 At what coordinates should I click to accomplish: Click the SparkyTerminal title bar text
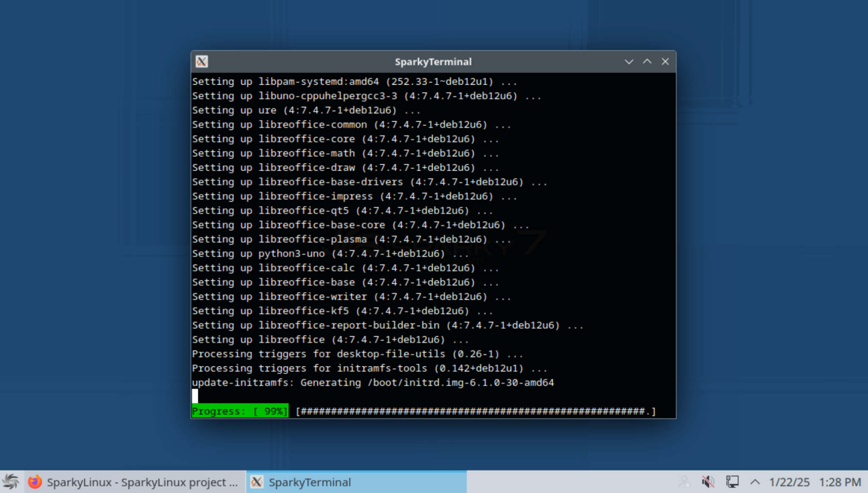tap(433, 61)
